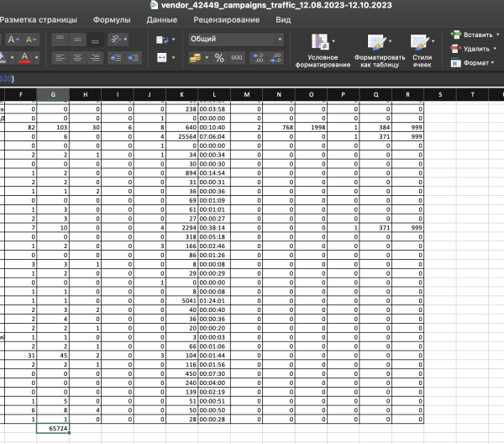Expand the Общий number format dropdown
The width and height of the screenshot is (504, 444).
pyautogui.click(x=279, y=40)
